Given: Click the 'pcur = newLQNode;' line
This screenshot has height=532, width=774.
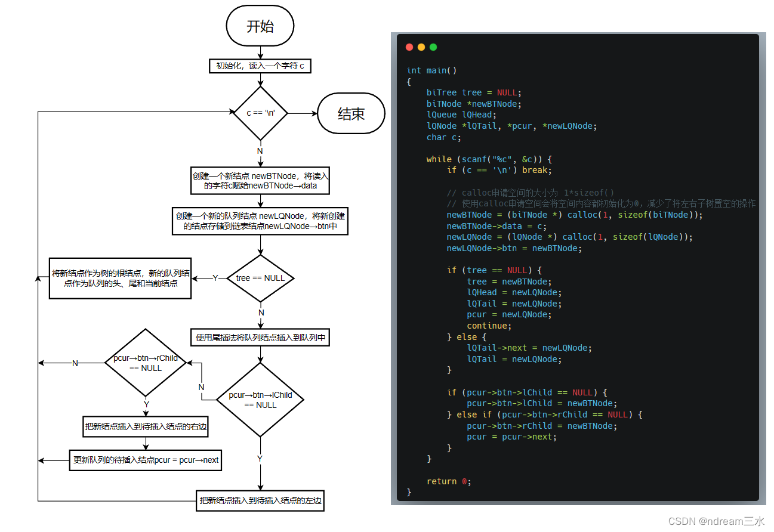Looking at the screenshot, I should pos(509,314).
